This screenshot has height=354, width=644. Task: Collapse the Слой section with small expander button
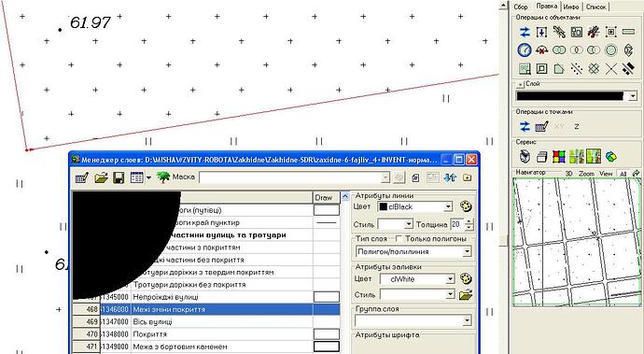[x=521, y=85]
